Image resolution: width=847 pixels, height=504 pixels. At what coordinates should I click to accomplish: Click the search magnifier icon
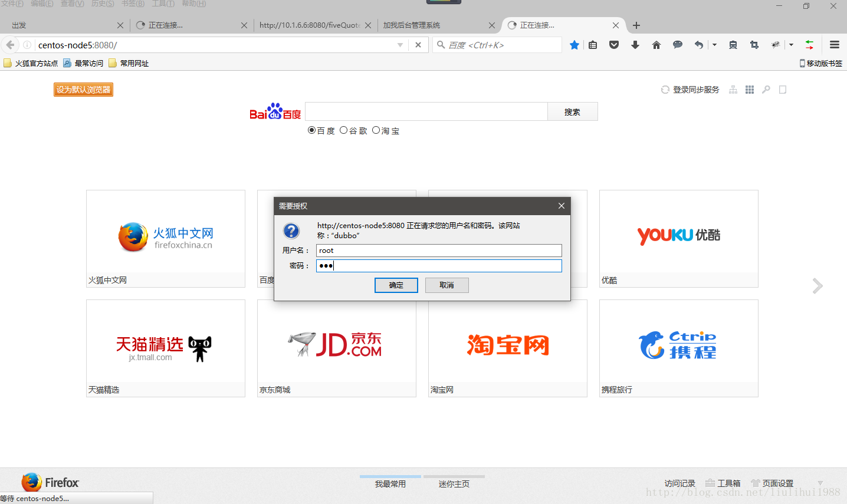tap(441, 45)
